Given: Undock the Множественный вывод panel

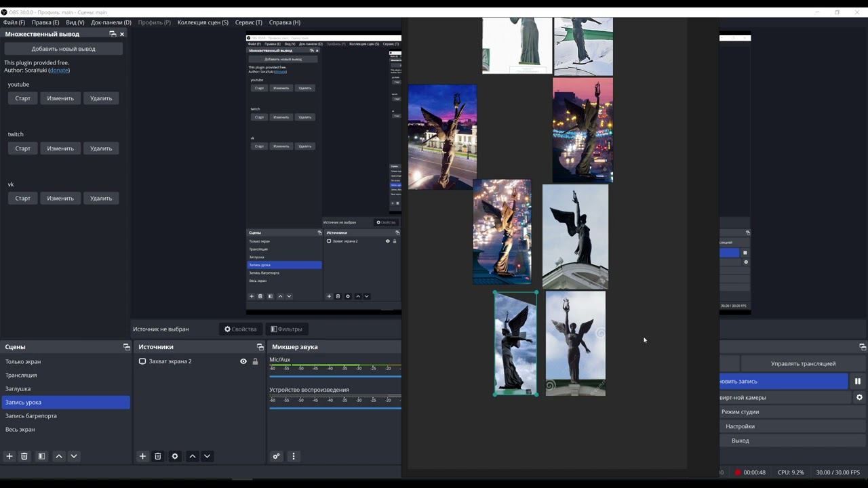Looking at the screenshot, I should click(113, 34).
